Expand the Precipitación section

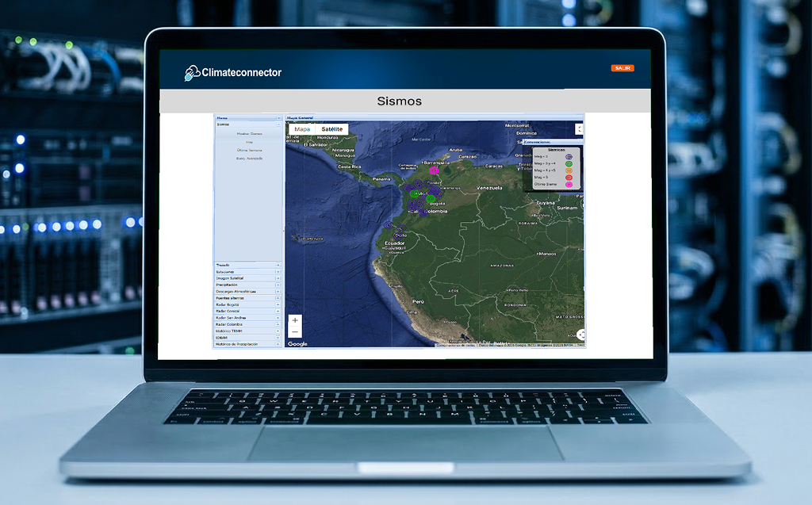(278, 285)
